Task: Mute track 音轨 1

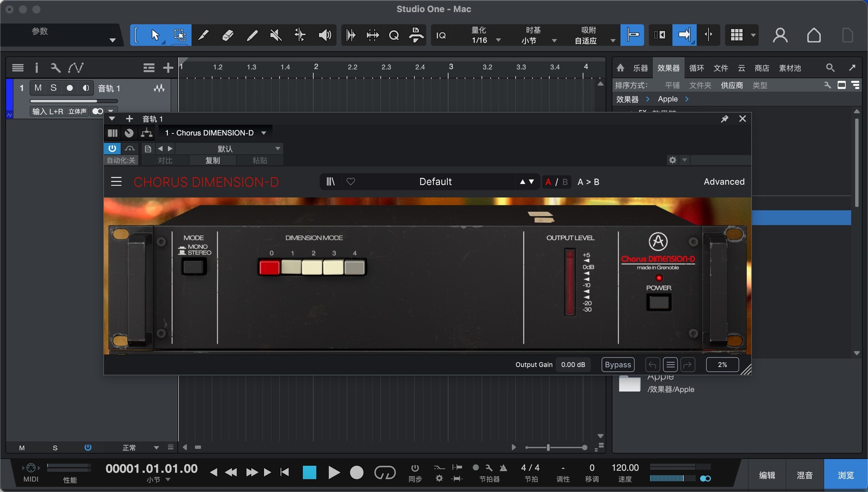Action: [38, 88]
